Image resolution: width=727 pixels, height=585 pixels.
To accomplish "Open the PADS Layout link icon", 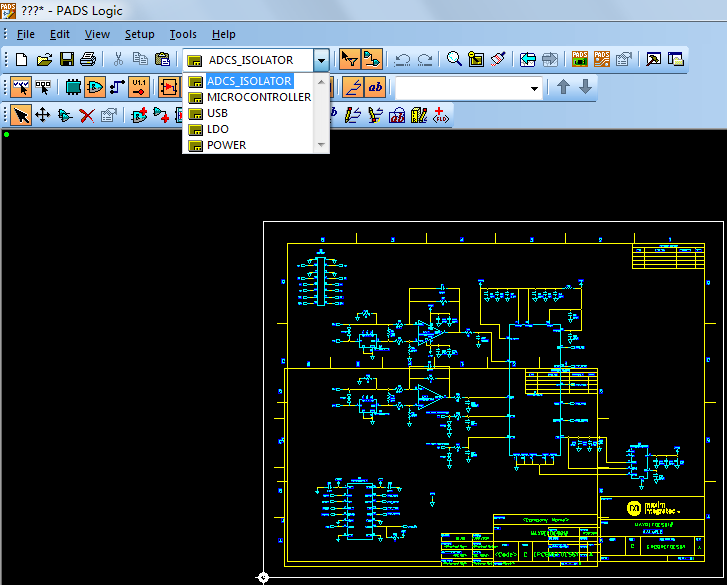I will coord(580,59).
